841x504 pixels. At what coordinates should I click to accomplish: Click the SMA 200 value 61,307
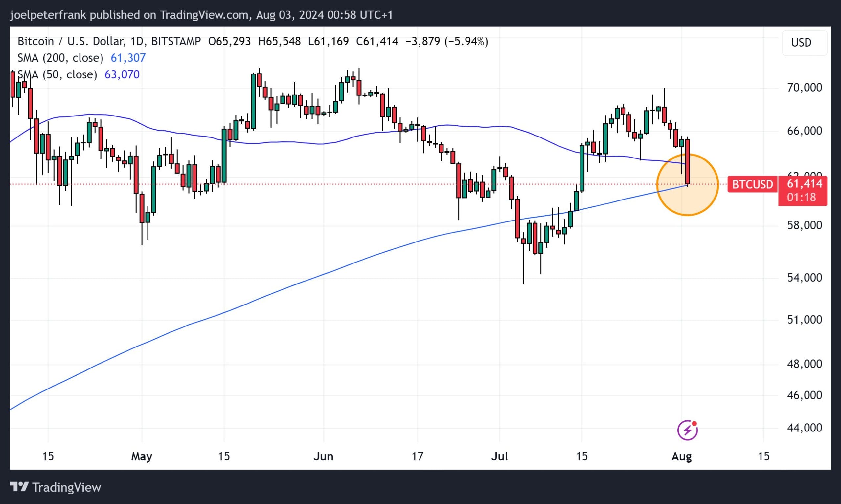(128, 58)
